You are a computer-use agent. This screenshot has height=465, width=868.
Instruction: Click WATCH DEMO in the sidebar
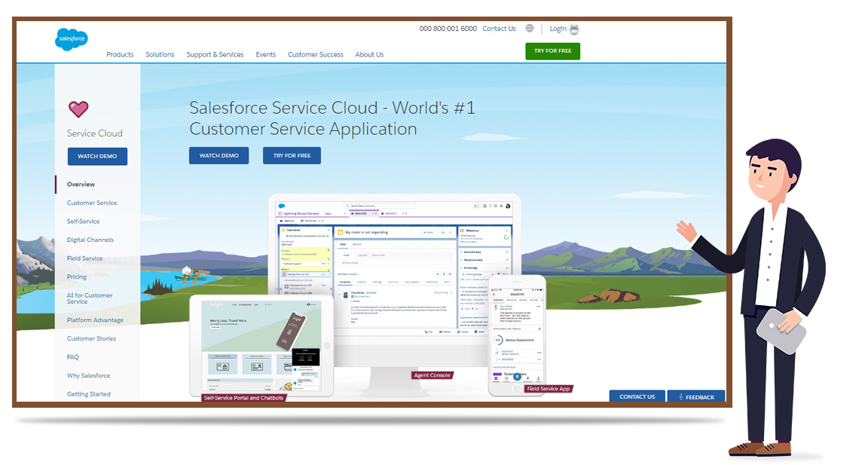pos(97,156)
